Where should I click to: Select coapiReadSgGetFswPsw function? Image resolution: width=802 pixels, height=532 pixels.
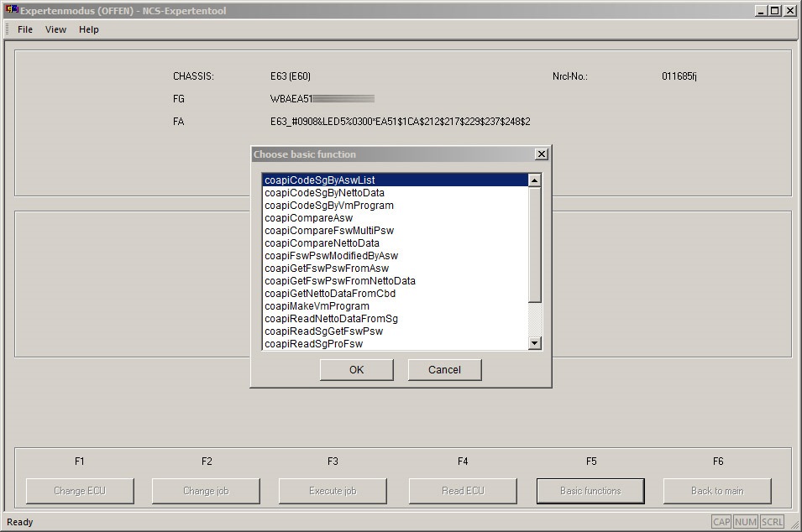pyautogui.click(x=395, y=331)
